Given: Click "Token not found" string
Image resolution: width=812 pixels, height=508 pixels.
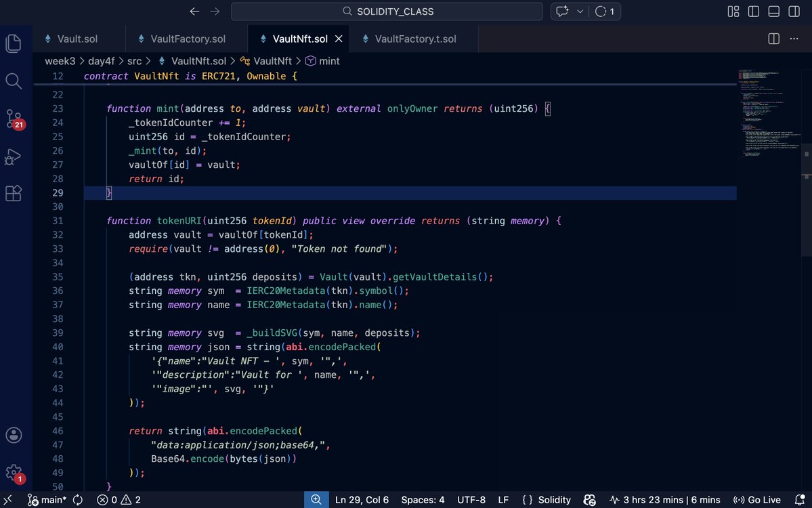Looking at the screenshot, I should pyautogui.click(x=339, y=249).
